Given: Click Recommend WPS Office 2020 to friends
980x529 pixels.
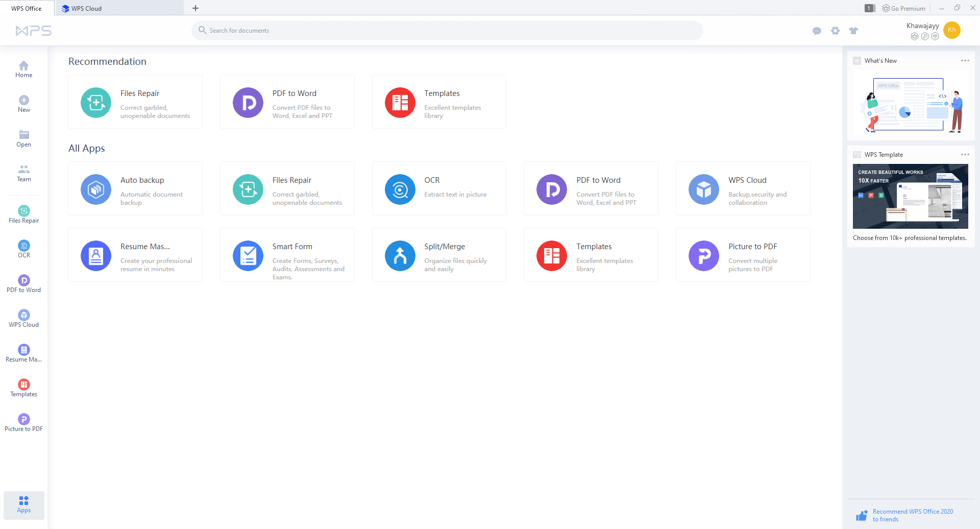Looking at the screenshot, I should pos(912,515).
